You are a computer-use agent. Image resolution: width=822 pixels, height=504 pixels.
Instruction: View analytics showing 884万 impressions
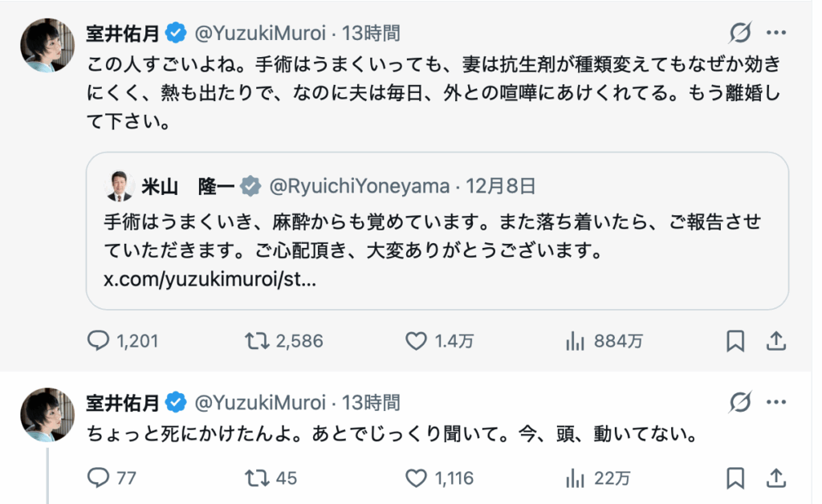[575, 341]
